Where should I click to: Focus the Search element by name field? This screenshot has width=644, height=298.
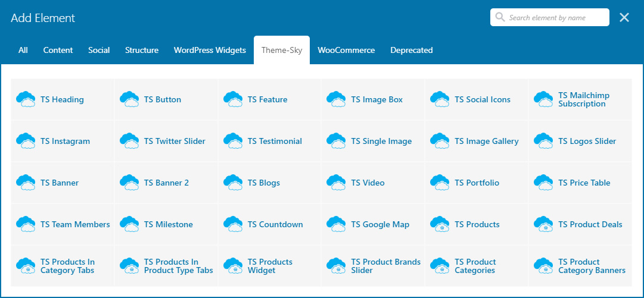[549, 17]
